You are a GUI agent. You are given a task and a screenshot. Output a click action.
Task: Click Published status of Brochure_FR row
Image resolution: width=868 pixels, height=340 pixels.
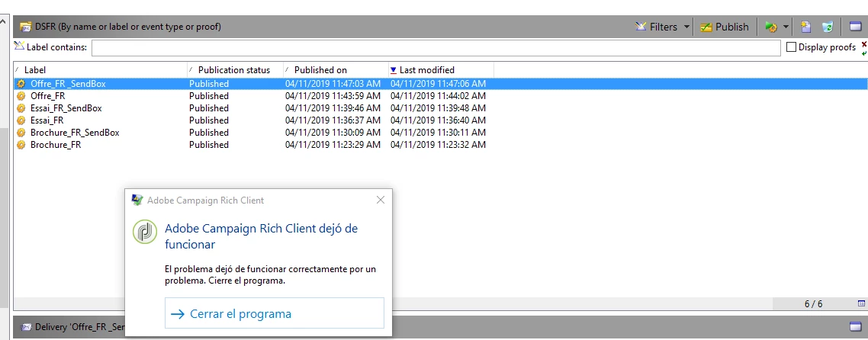(209, 145)
